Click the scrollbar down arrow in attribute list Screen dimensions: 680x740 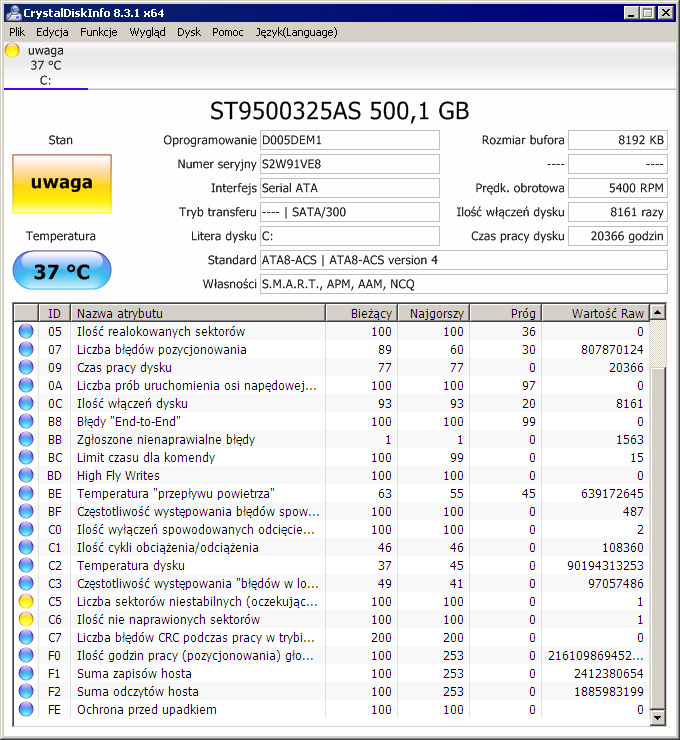[x=657, y=718]
